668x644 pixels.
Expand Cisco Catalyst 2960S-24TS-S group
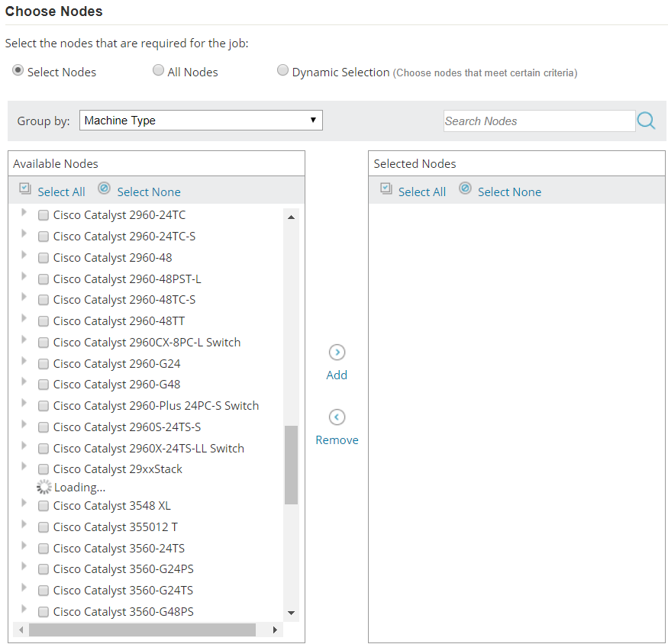pyautogui.click(x=24, y=424)
